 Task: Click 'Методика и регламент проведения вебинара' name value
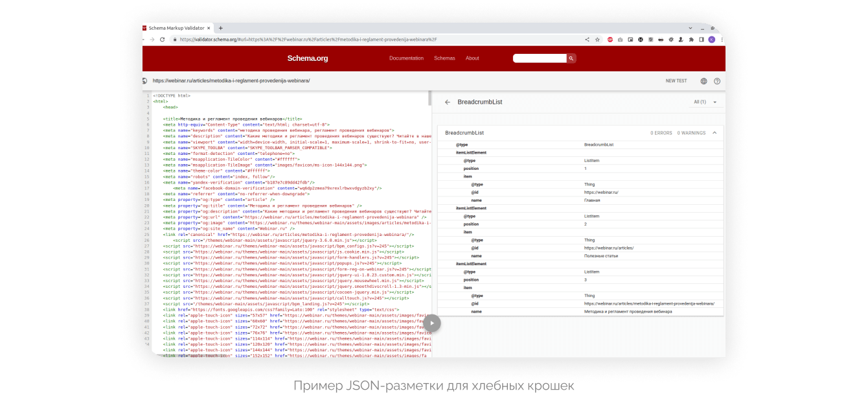coord(628,311)
